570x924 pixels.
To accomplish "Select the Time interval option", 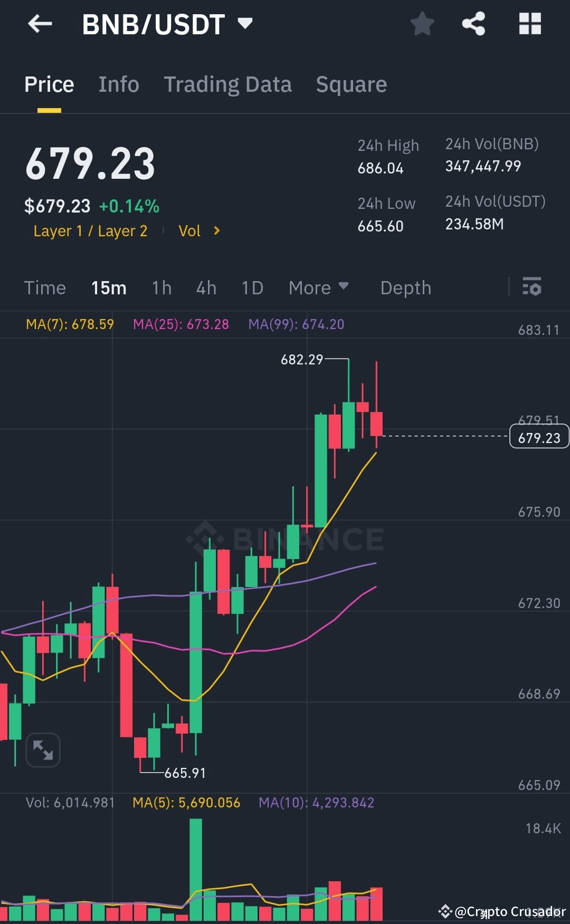I will click(x=45, y=287).
